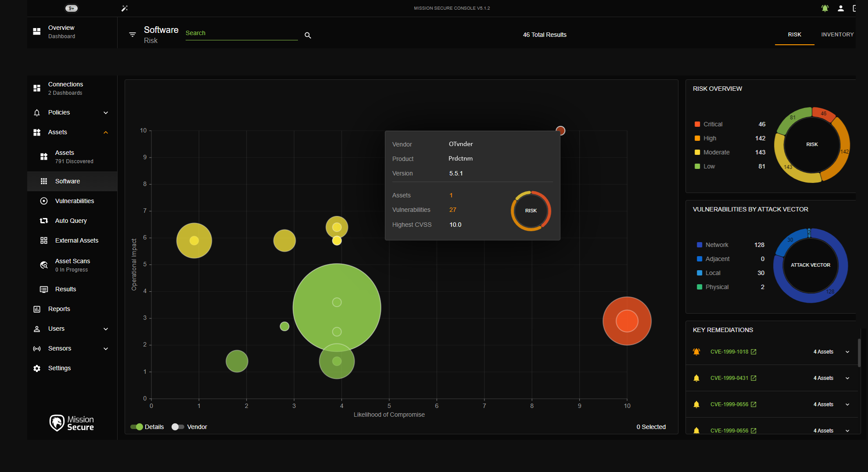Switch to the RISK tab
Image resolution: width=868 pixels, height=472 pixels.
(794, 35)
